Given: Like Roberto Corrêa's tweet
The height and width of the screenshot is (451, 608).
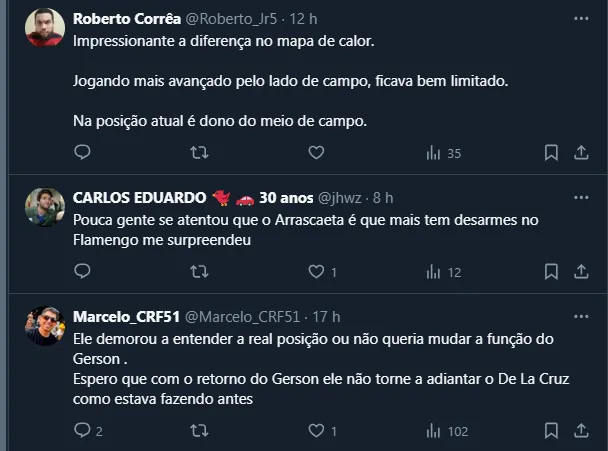Looking at the screenshot, I should [316, 153].
